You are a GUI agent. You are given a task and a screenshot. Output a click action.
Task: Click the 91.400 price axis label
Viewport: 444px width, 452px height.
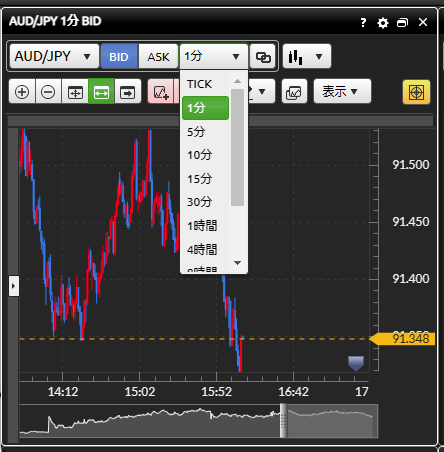coord(411,279)
